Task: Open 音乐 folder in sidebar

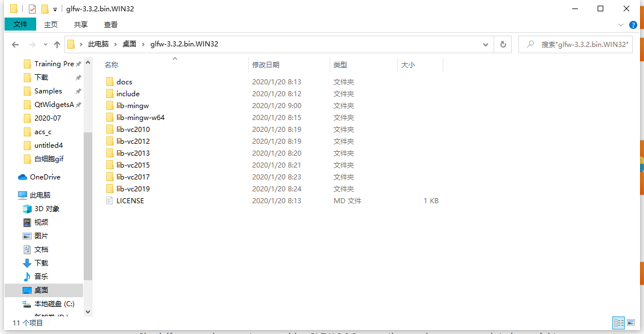Action: (35, 277)
